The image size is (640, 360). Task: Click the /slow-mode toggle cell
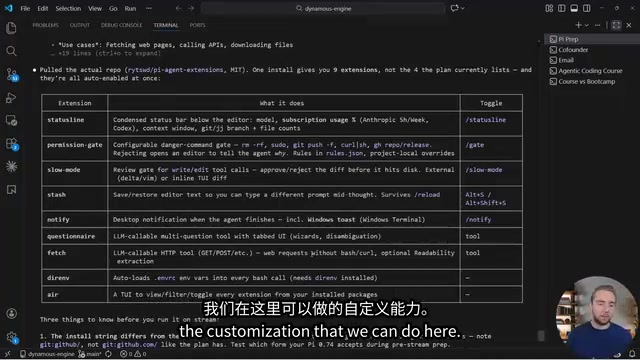coord(491,173)
